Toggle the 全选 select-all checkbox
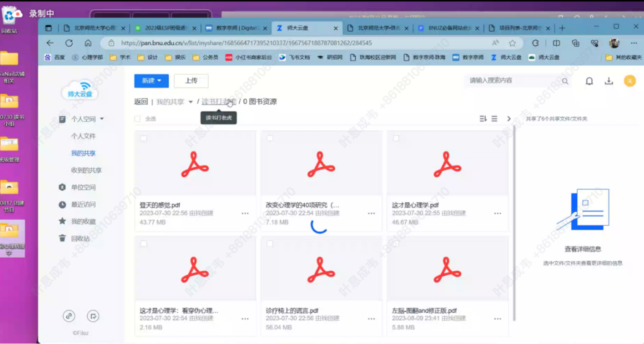The image size is (644, 344). coord(137,119)
